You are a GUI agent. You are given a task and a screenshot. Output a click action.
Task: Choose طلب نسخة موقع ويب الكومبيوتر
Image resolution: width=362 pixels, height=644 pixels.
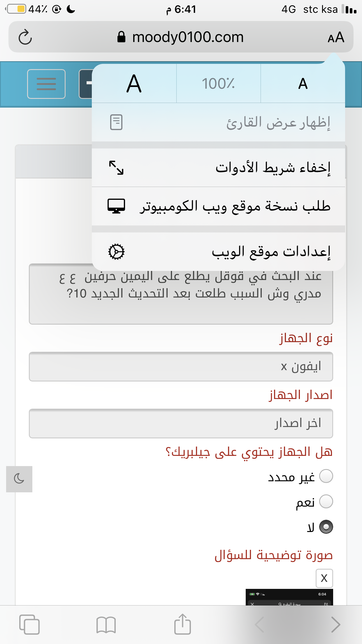click(x=218, y=206)
